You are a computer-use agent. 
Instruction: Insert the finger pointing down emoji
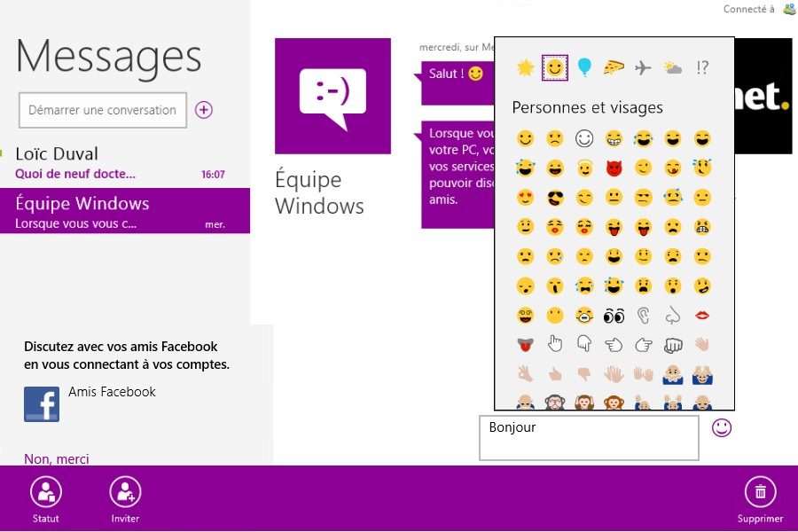584,345
